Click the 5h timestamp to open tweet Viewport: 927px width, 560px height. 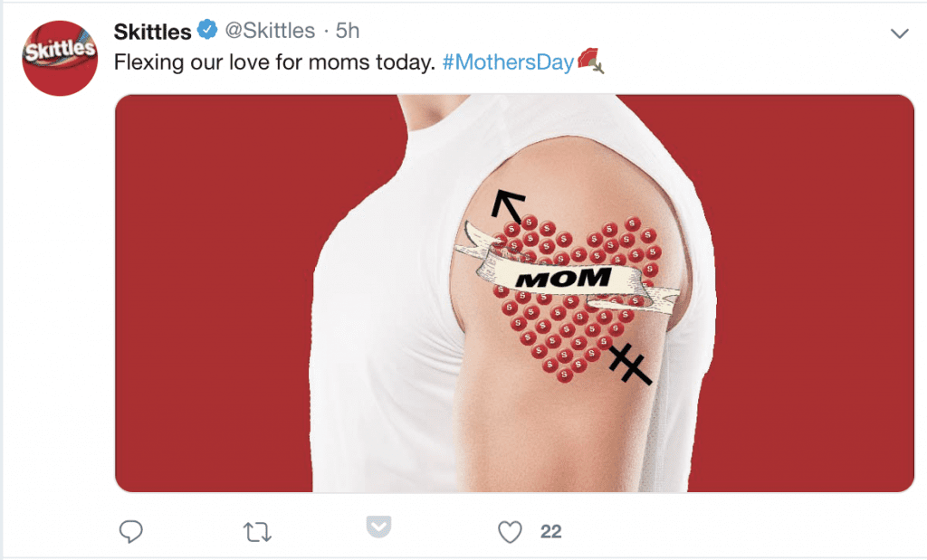coord(349,30)
